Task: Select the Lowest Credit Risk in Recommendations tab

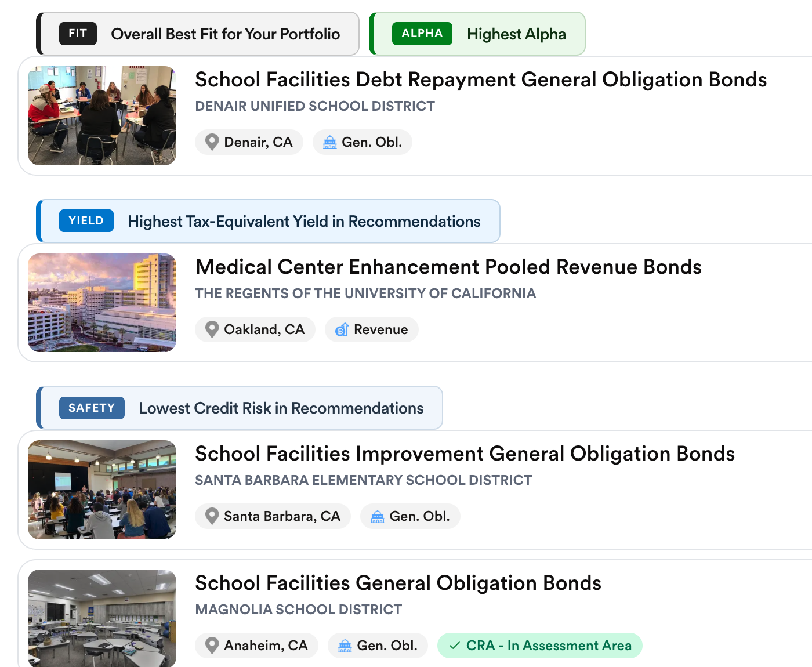Action: (241, 408)
